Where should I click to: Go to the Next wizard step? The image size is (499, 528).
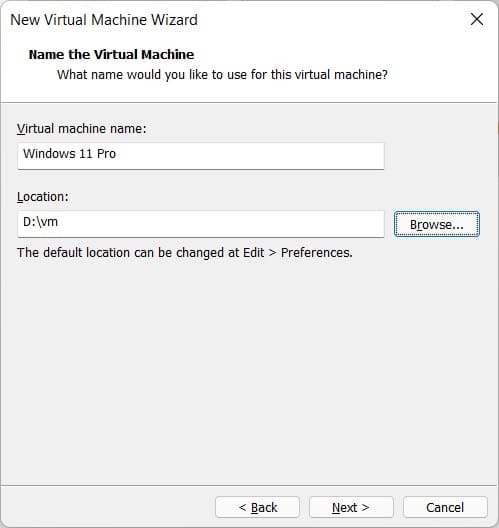click(351, 507)
